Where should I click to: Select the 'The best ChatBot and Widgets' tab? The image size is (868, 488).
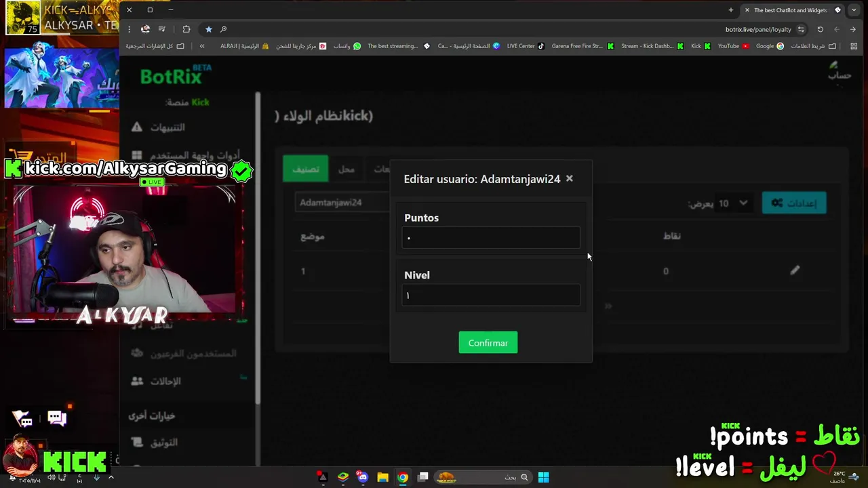click(x=791, y=10)
